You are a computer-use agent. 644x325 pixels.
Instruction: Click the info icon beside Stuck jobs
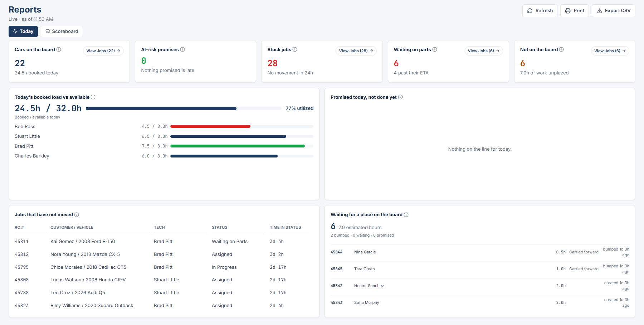(x=295, y=49)
